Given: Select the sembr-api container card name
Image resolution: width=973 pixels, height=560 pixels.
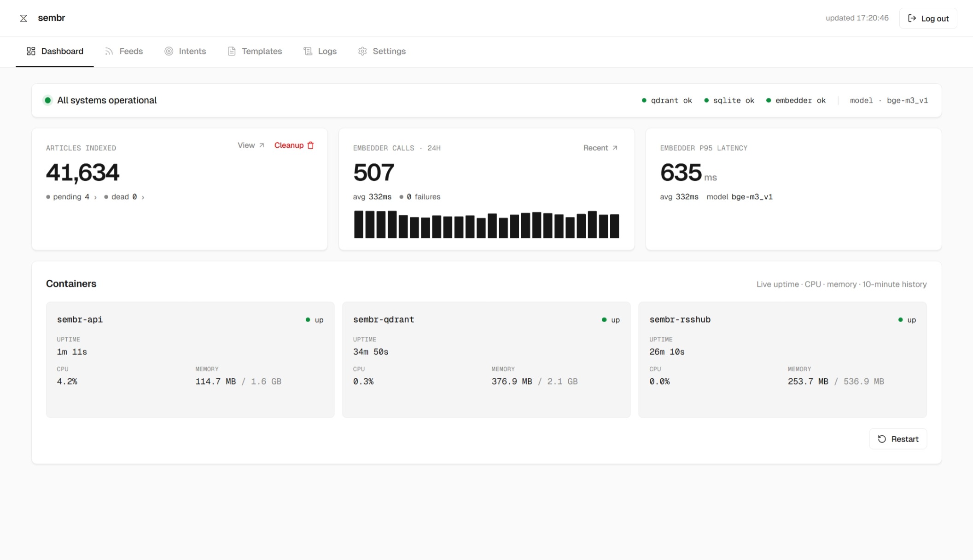Looking at the screenshot, I should 80,319.
